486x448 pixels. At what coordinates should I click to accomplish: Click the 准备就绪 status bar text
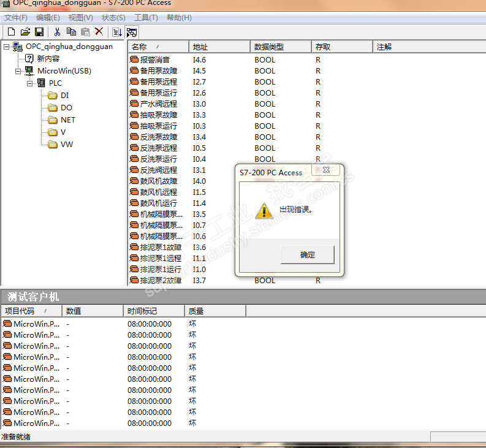point(16,437)
